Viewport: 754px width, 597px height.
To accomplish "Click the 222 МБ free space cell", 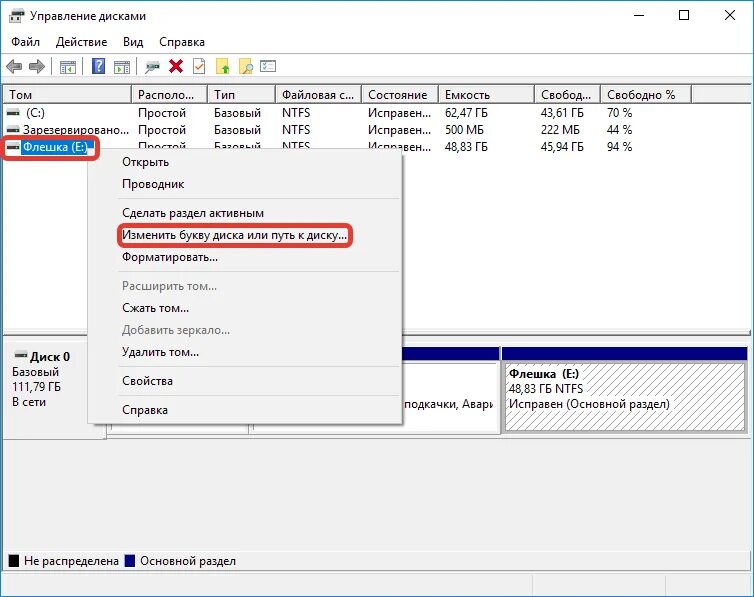I will [560, 130].
